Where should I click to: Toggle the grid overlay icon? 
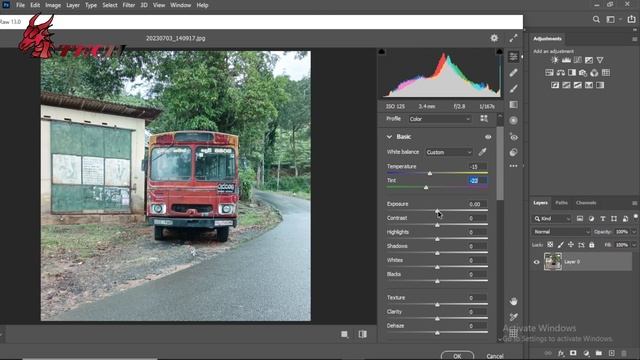tap(513, 333)
